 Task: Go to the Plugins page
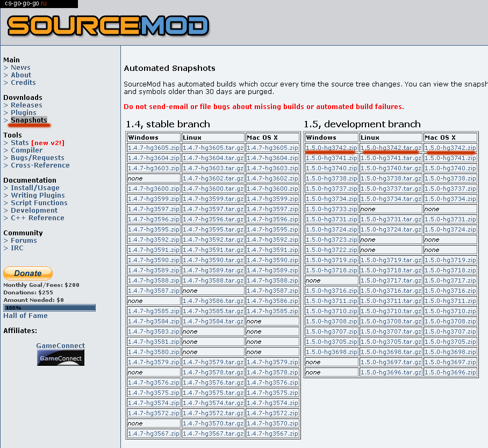tap(24, 113)
